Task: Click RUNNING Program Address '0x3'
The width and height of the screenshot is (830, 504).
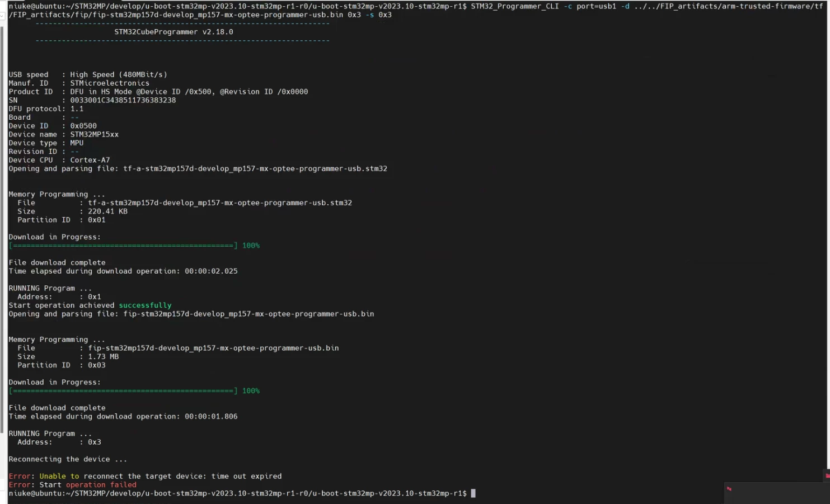Action: click(94, 442)
